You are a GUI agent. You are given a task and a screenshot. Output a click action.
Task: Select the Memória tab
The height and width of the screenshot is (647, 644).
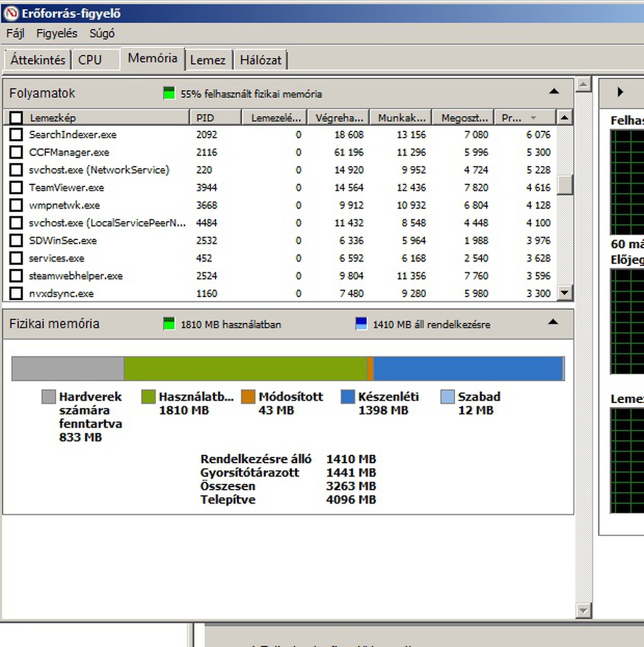[152, 58]
